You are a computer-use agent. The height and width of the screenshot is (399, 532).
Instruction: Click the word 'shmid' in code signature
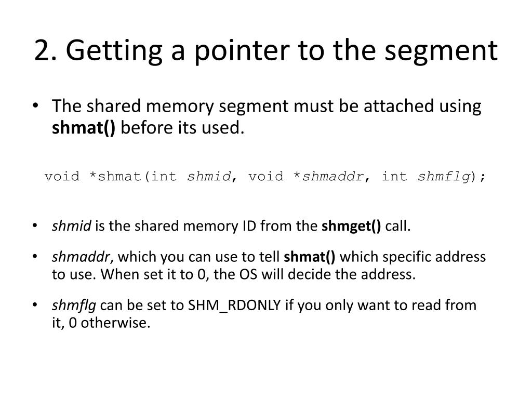click(209, 176)
